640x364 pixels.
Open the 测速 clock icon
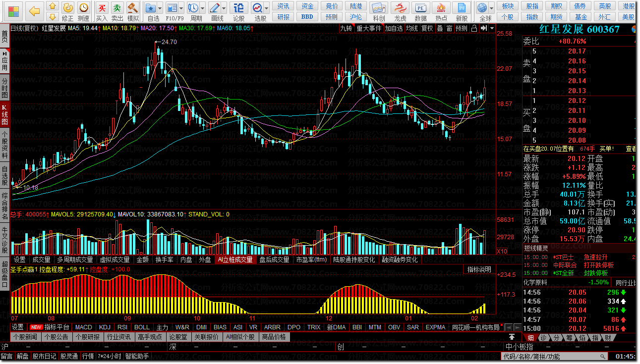coord(84,7)
